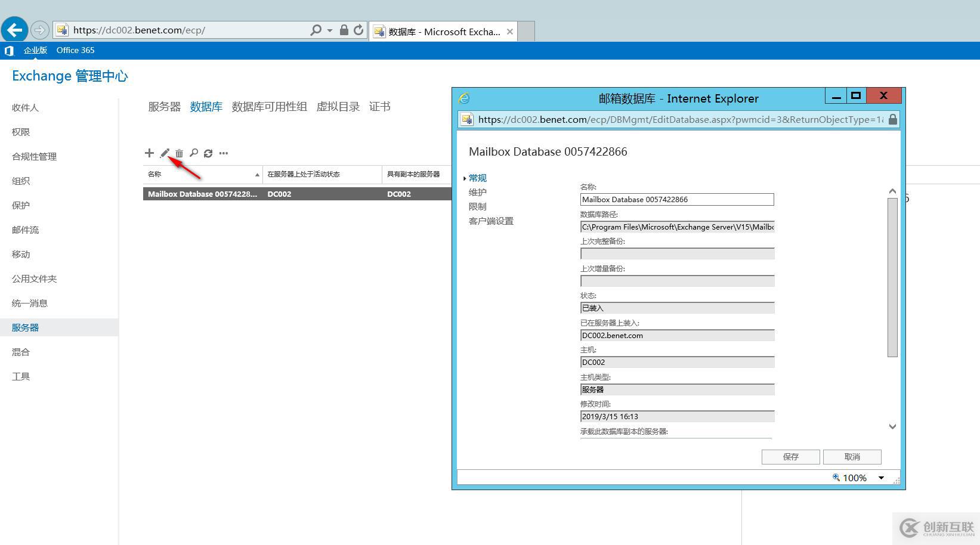Sort by 名称 column header
980x545 pixels.
point(203,174)
